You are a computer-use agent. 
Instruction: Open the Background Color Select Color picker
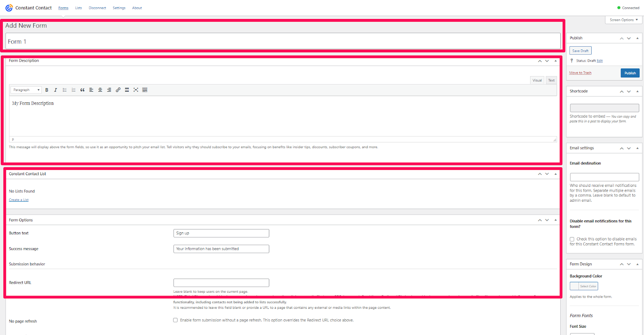tap(584, 286)
